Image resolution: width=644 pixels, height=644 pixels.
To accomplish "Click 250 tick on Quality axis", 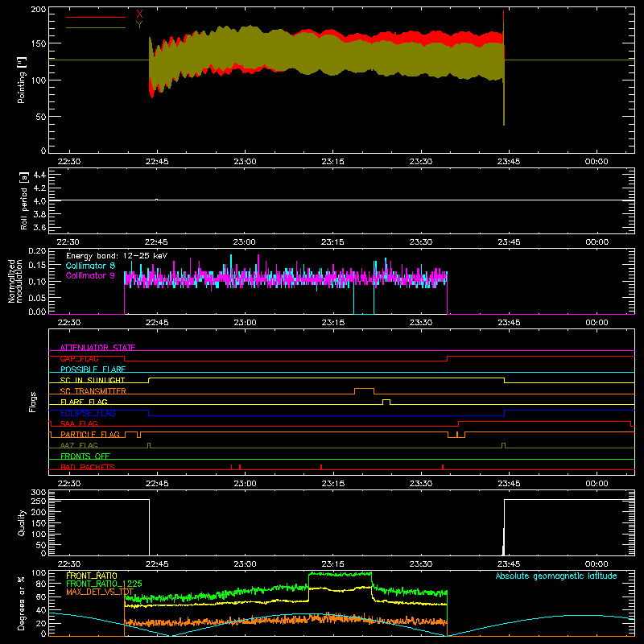I will 39,502.
